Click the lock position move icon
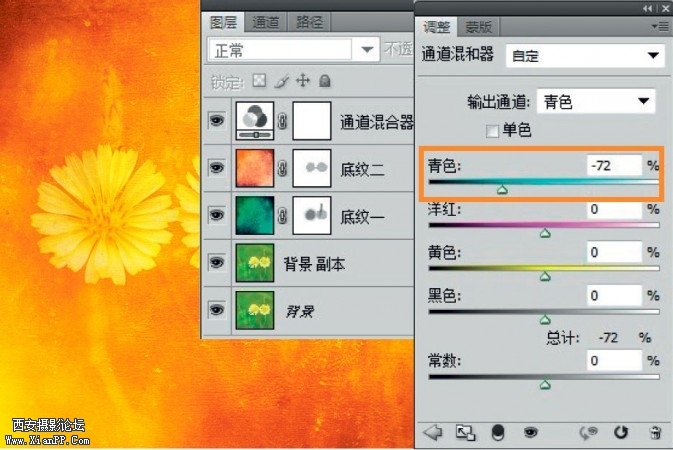 (x=303, y=80)
